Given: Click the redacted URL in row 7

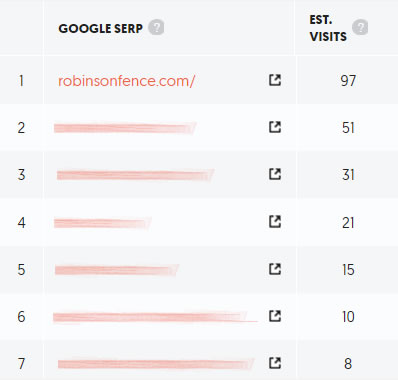Looking at the screenshot, I should pos(156,364).
